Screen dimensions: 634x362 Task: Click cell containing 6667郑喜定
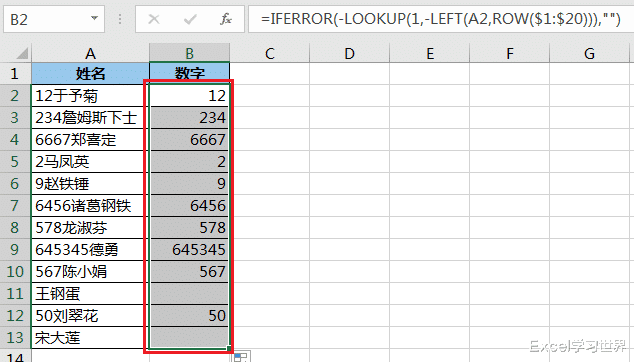[x=90, y=140]
